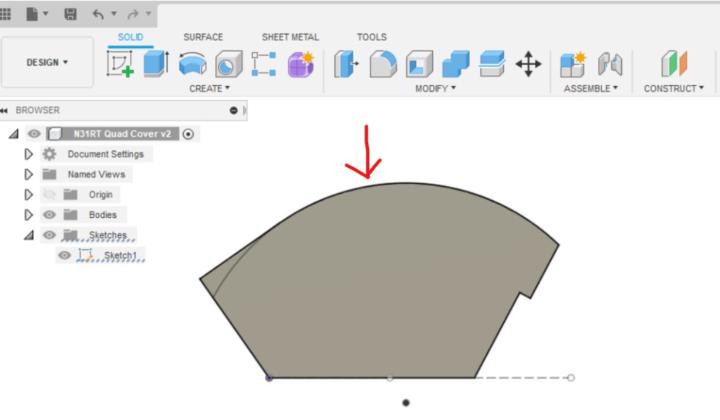Show the Origin folder via eye icon
The image size is (720, 420).
(x=49, y=194)
